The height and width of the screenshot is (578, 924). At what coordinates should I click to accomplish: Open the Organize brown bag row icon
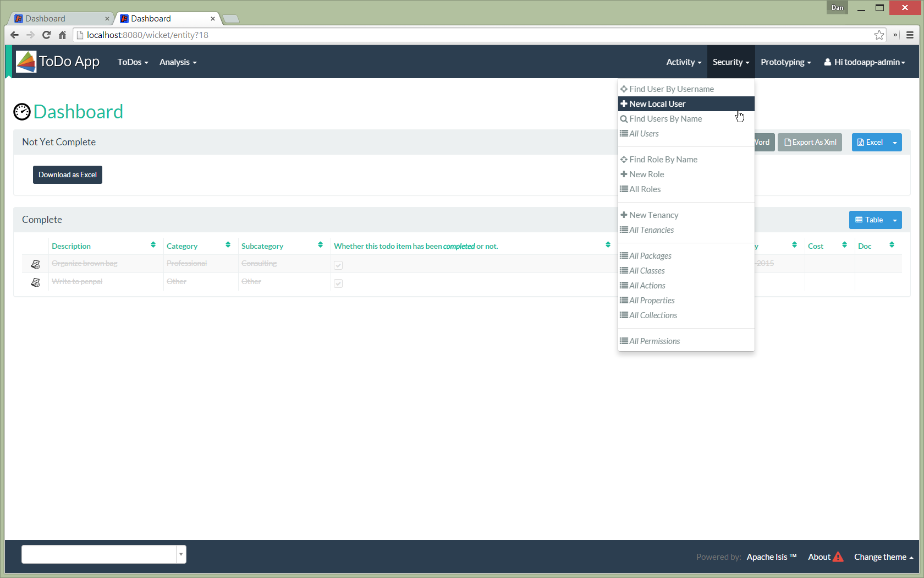[x=36, y=264]
